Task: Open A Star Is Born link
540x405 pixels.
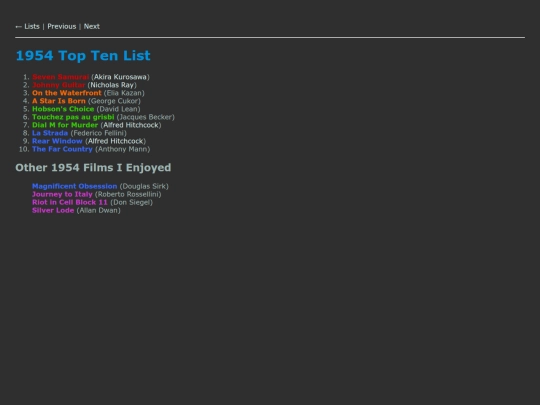Action: pyautogui.click(x=59, y=101)
